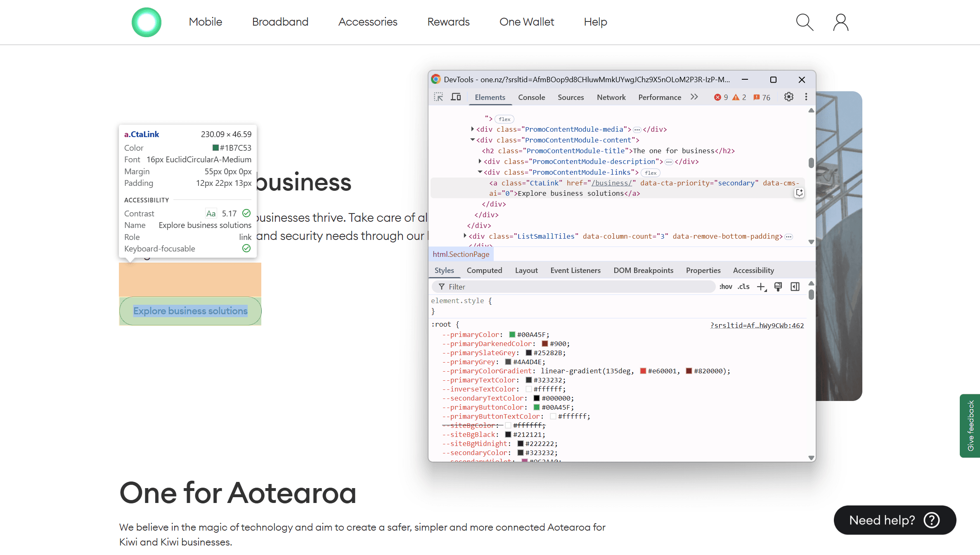The width and height of the screenshot is (980, 555).
Task: Open the DOM Breakpoints tab
Action: [x=643, y=270]
